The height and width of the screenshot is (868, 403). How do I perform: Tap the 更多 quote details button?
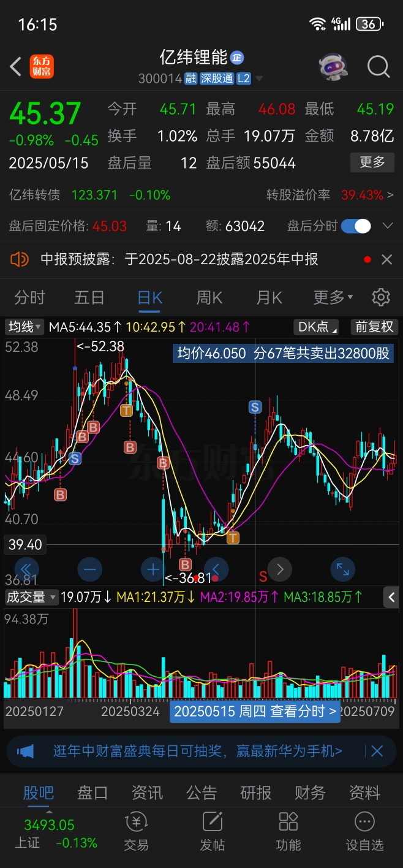[372, 162]
